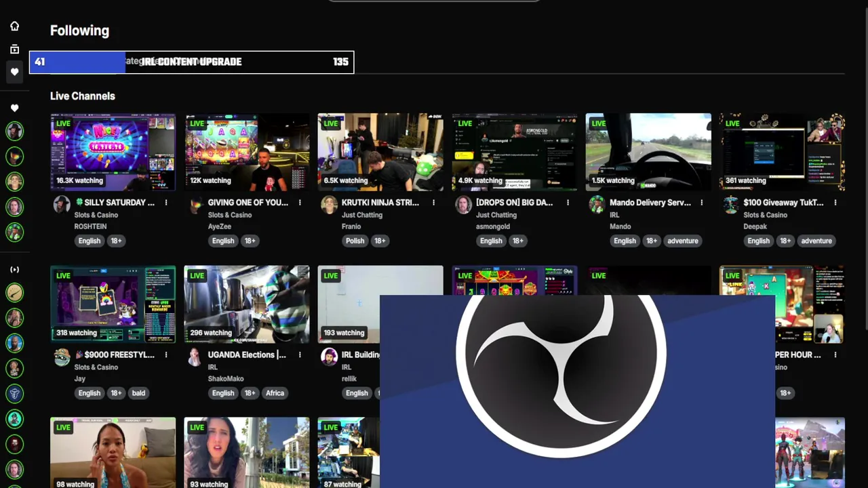Screen dimensions: 868x488
Task: Open the Jay stream thumbnail with 318 watching
Action: [x=113, y=304]
